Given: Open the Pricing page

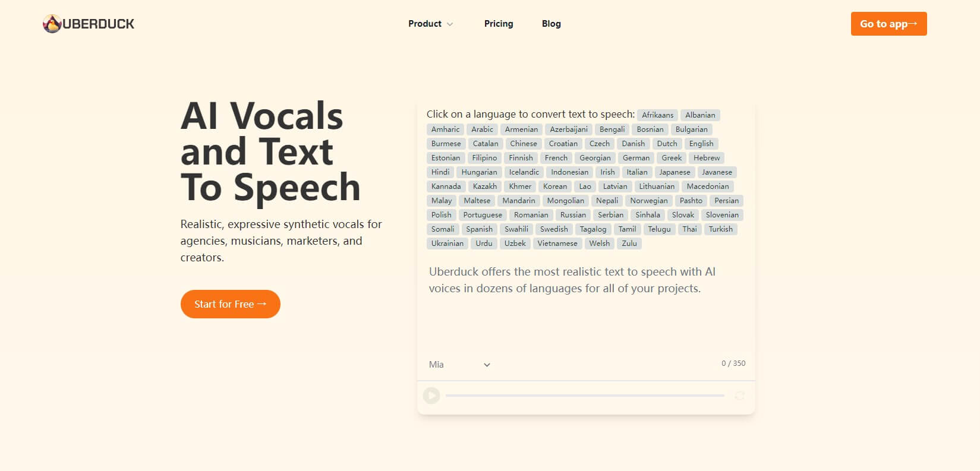Looking at the screenshot, I should tap(499, 24).
